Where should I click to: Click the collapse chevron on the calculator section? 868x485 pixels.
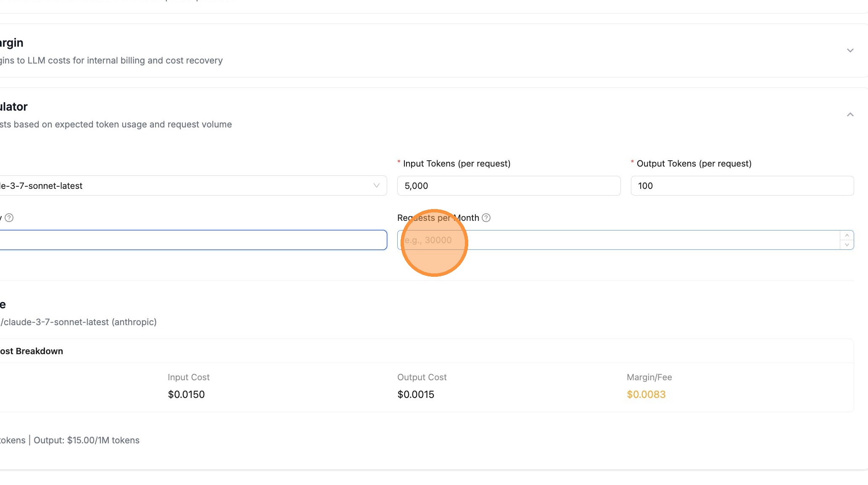click(x=850, y=114)
